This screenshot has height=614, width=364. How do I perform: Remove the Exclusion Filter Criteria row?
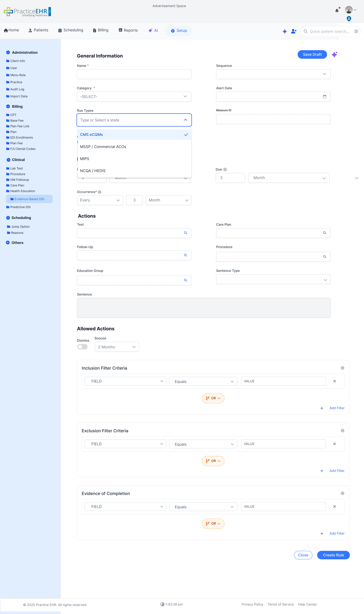click(334, 444)
